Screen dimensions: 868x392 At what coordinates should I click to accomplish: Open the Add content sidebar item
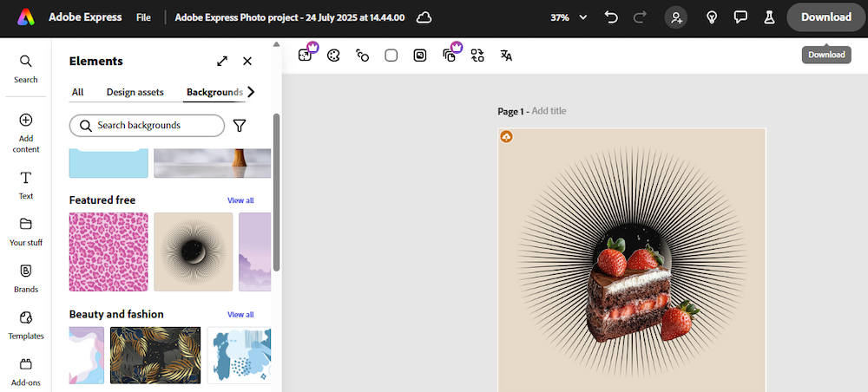[25, 134]
